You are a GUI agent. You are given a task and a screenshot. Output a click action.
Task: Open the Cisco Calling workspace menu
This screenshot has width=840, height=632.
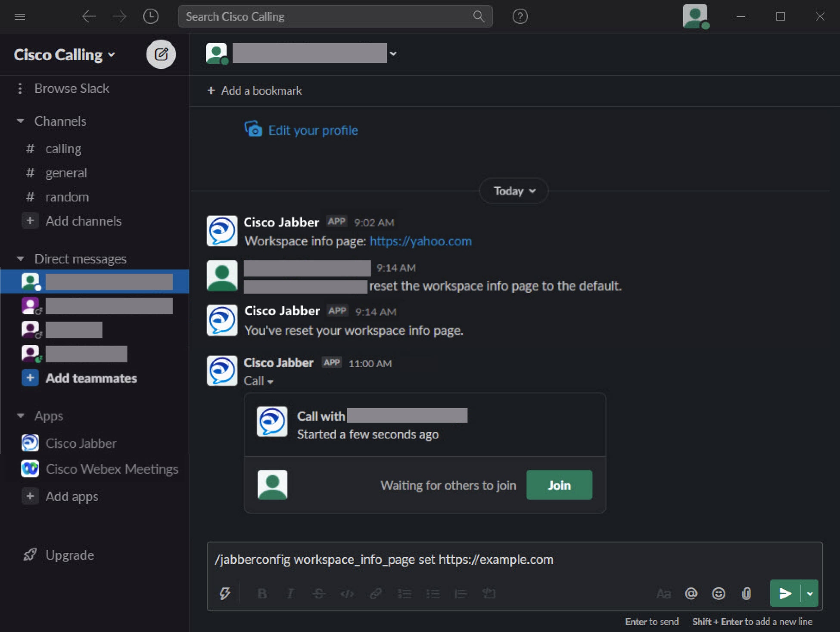[65, 55]
